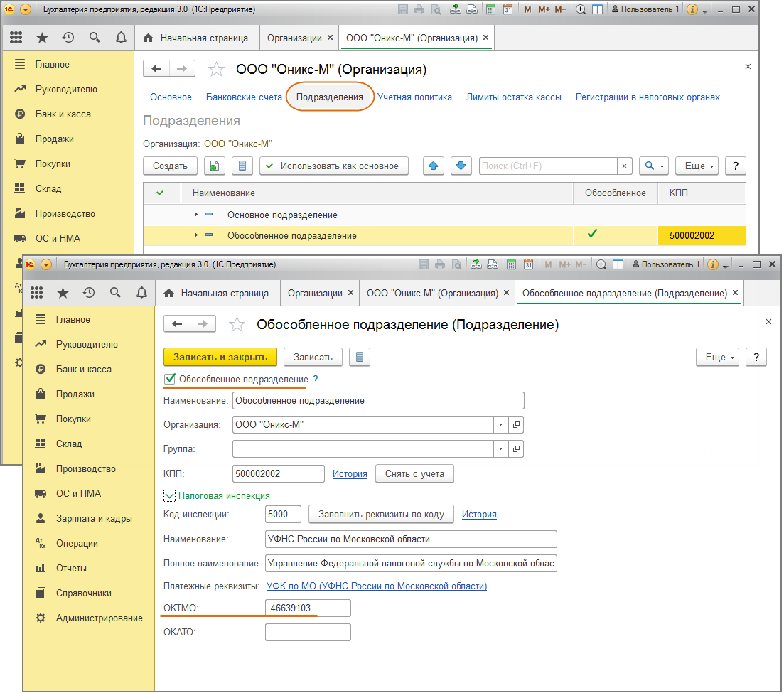Click into empty ОКАТО field
This screenshot has width=784, height=693.
tap(308, 632)
